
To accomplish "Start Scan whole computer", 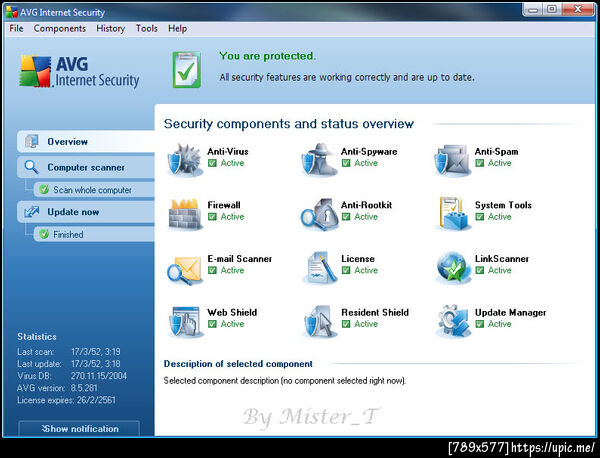I will pyautogui.click(x=94, y=190).
